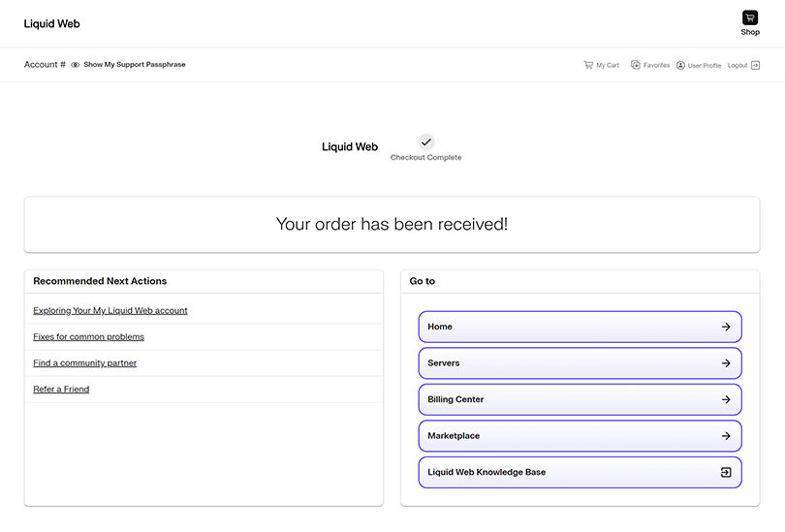The width and height of the screenshot is (785, 532).
Task: Click the Checkout Complete checkmark icon
Action: (426, 142)
